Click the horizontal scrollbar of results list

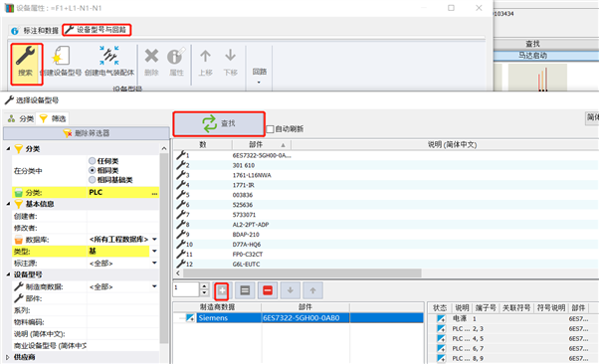[x=302, y=273]
